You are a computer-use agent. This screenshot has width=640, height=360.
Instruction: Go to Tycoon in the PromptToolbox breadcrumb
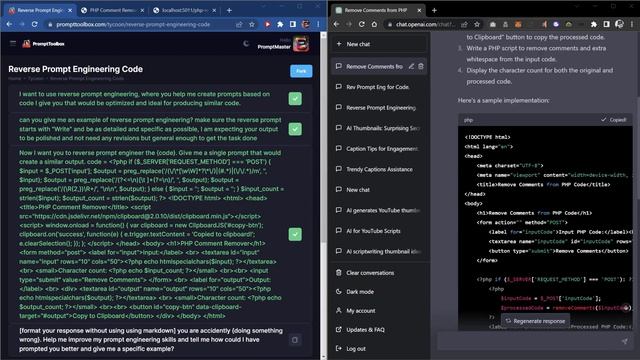click(x=36, y=78)
